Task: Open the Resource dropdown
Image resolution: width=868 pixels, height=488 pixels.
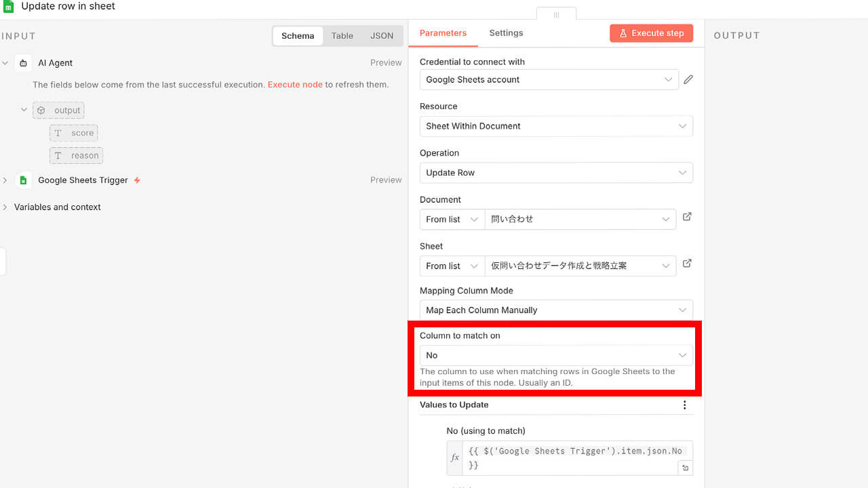Action: 556,126
